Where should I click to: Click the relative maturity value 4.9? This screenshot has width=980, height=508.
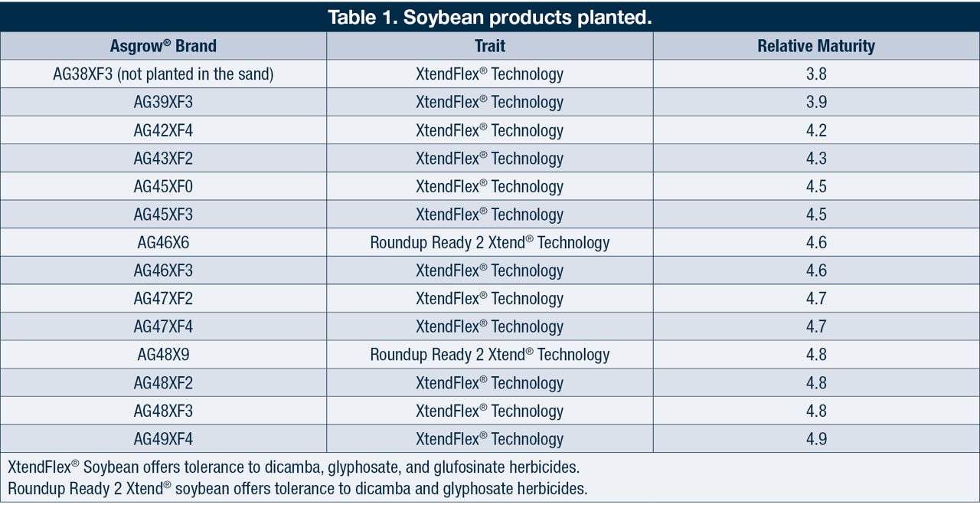(816, 439)
